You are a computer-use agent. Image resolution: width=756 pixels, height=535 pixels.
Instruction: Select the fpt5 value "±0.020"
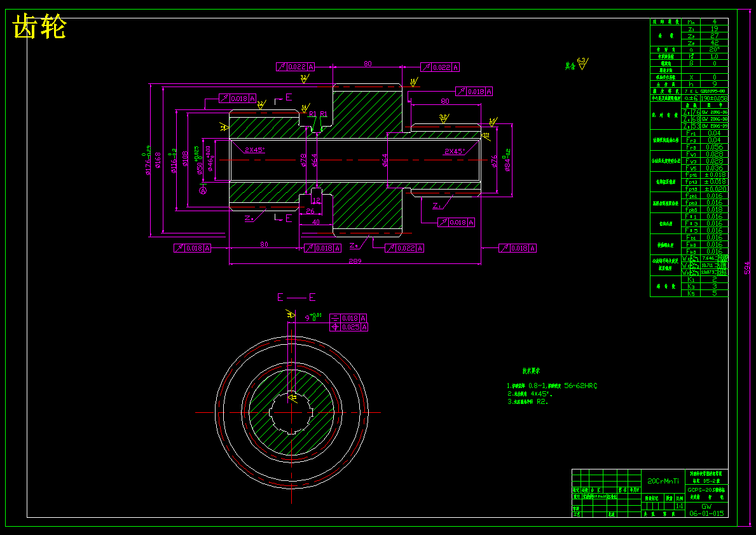(x=714, y=189)
